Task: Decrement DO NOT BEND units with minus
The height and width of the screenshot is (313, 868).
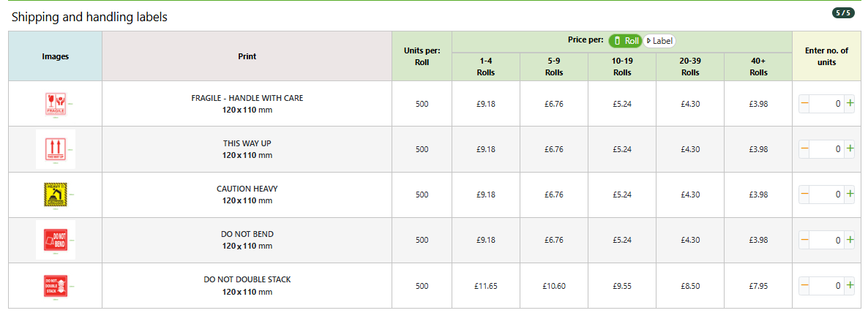Action: coord(804,240)
